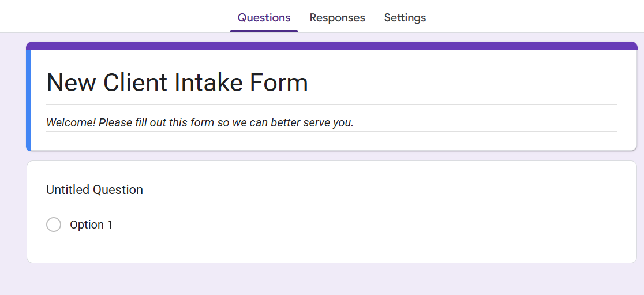Image resolution: width=644 pixels, height=295 pixels.
Task: Click blank space right of the form title
Action: tap(462, 83)
